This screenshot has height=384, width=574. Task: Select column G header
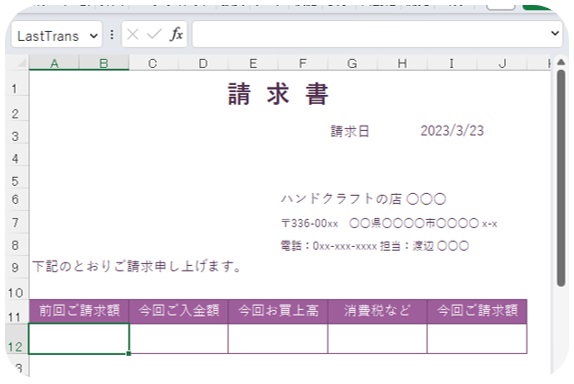click(352, 63)
